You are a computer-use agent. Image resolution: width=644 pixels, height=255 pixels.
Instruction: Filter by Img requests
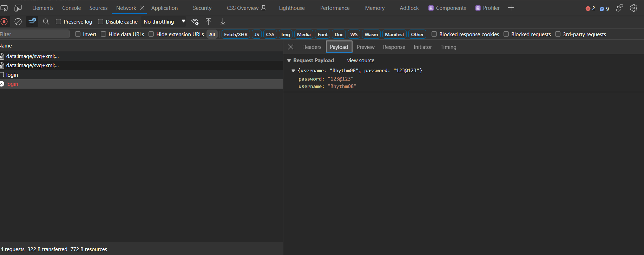285,34
